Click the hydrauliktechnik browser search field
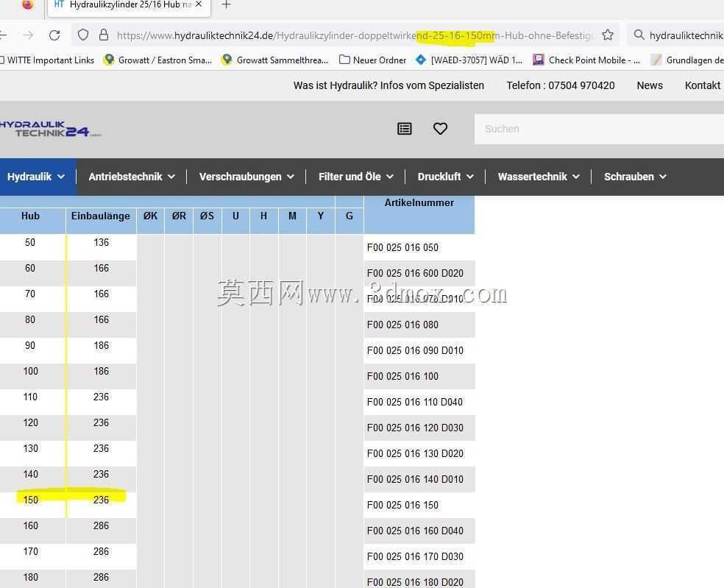This screenshot has width=724, height=588. click(x=686, y=35)
